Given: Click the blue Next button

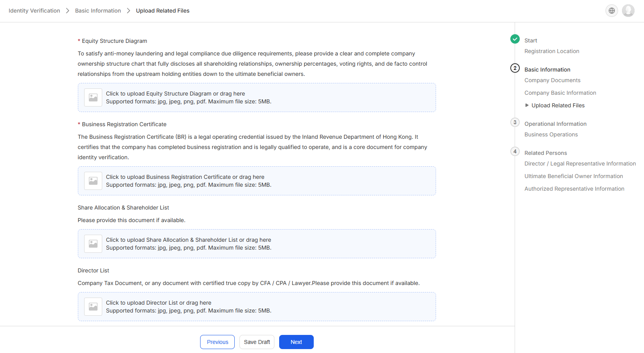Looking at the screenshot, I should [296, 342].
